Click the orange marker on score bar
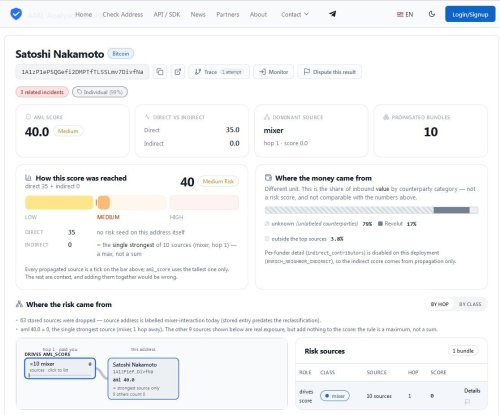500x415 pixels. (103, 202)
